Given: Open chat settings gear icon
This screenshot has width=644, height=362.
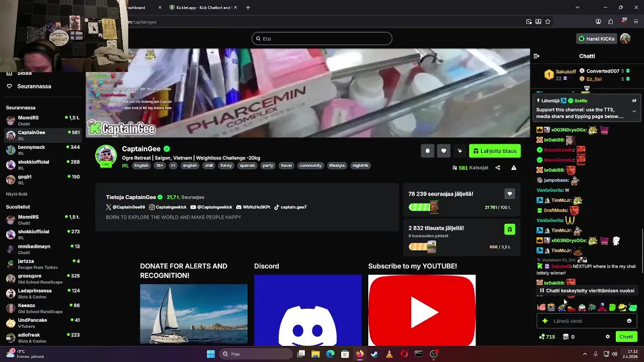Looking at the screenshot, I should pos(608,337).
